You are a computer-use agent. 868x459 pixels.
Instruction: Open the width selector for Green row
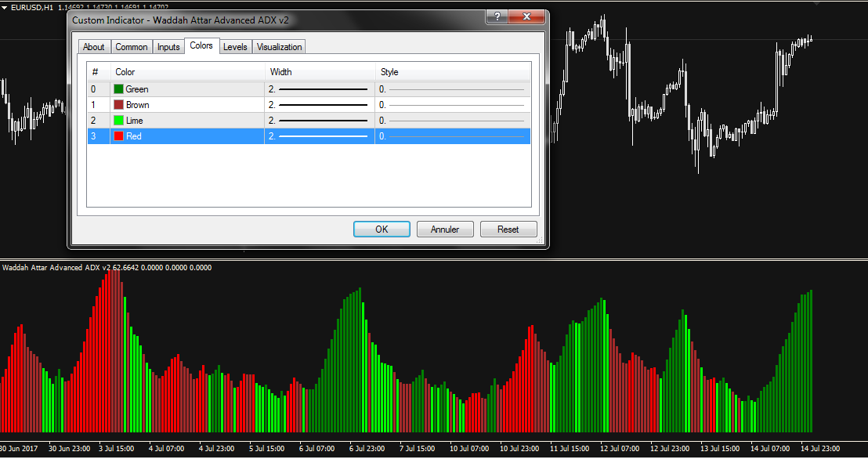pos(320,89)
